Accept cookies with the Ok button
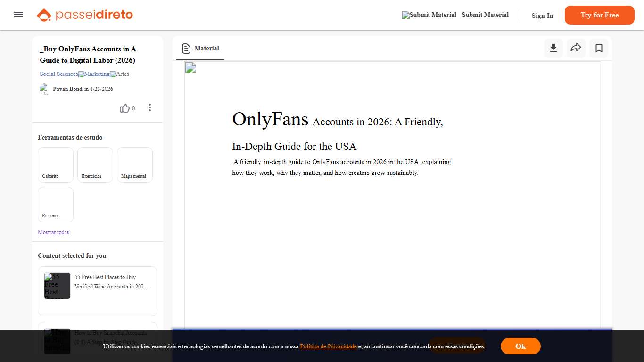This screenshot has height=362, width=644. click(x=520, y=346)
